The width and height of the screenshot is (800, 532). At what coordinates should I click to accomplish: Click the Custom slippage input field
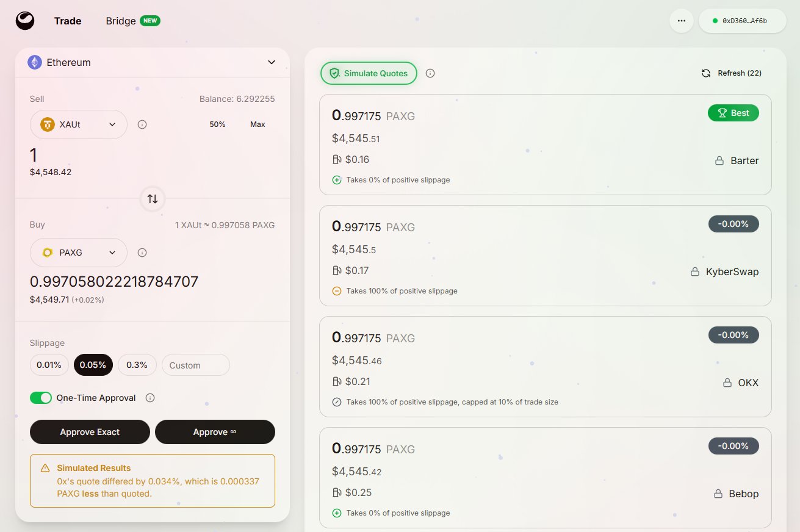195,365
